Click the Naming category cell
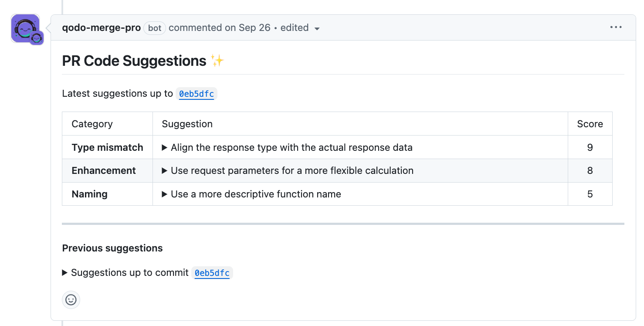Screen dimensions: 644x326 coord(90,194)
